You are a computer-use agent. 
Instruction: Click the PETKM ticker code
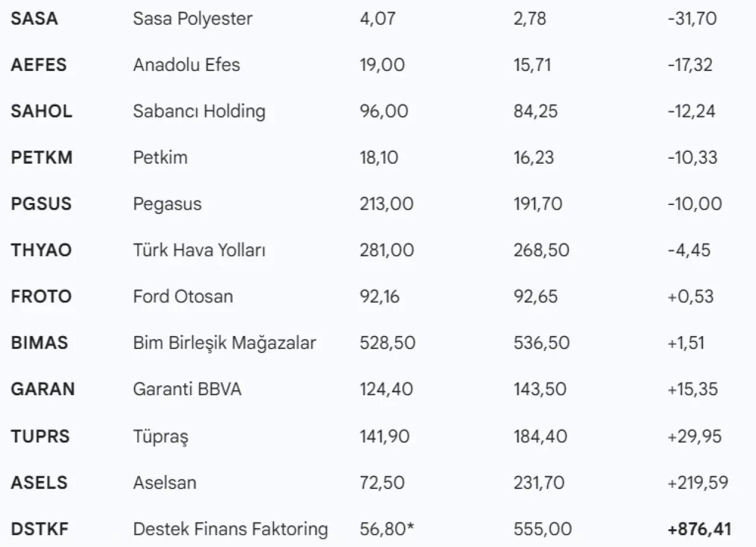pos(41,158)
